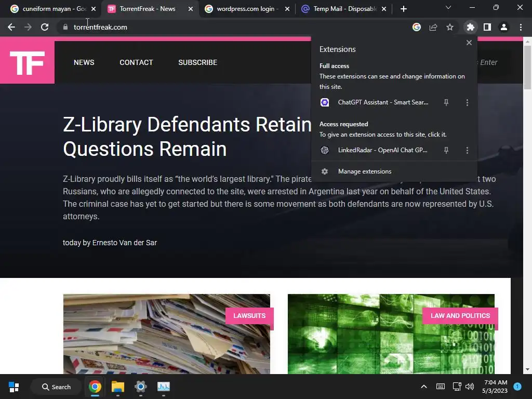Click the Chrome taskbar icon

(x=95, y=387)
